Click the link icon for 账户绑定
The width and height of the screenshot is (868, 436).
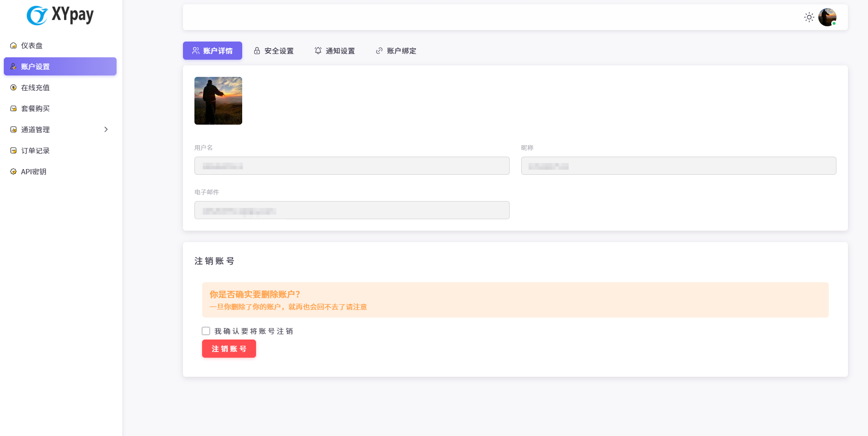[x=379, y=51]
